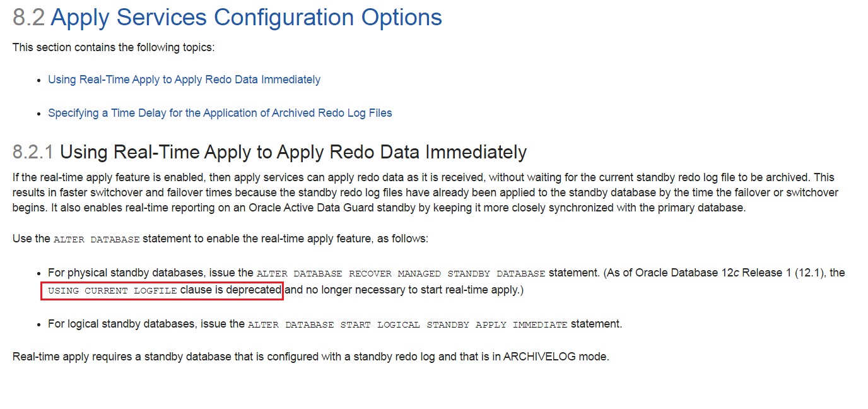
Task: Click the 8.2.1 subsection number
Action: (33, 152)
